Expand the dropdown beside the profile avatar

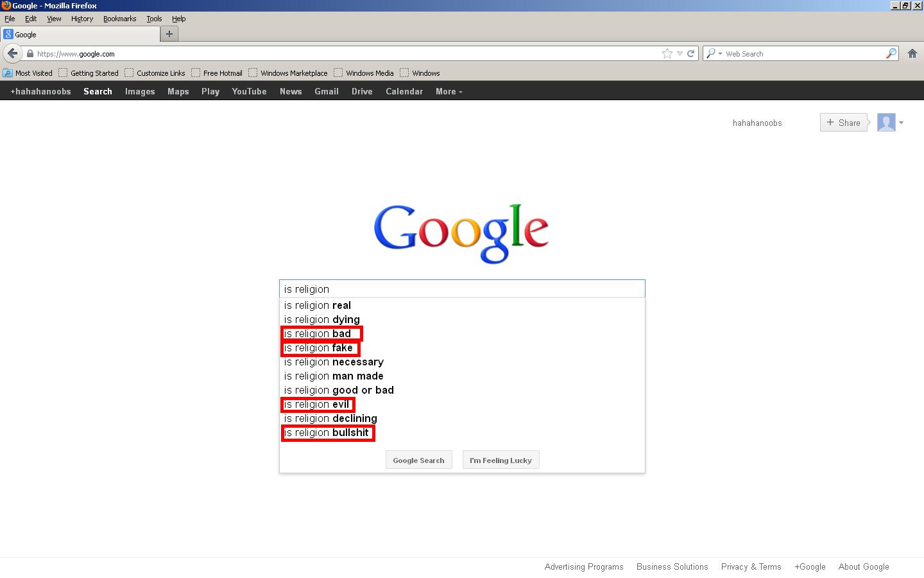tap(902, 122)
